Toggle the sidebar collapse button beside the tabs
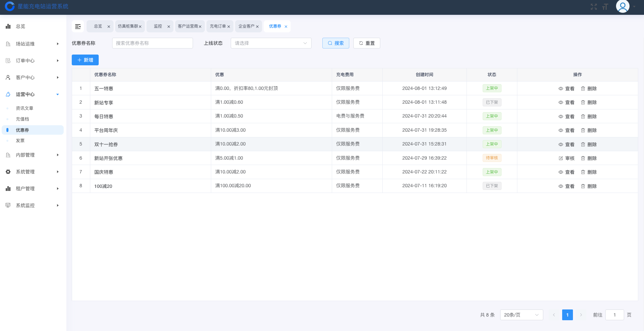The image size is (644, 331). 78,26
